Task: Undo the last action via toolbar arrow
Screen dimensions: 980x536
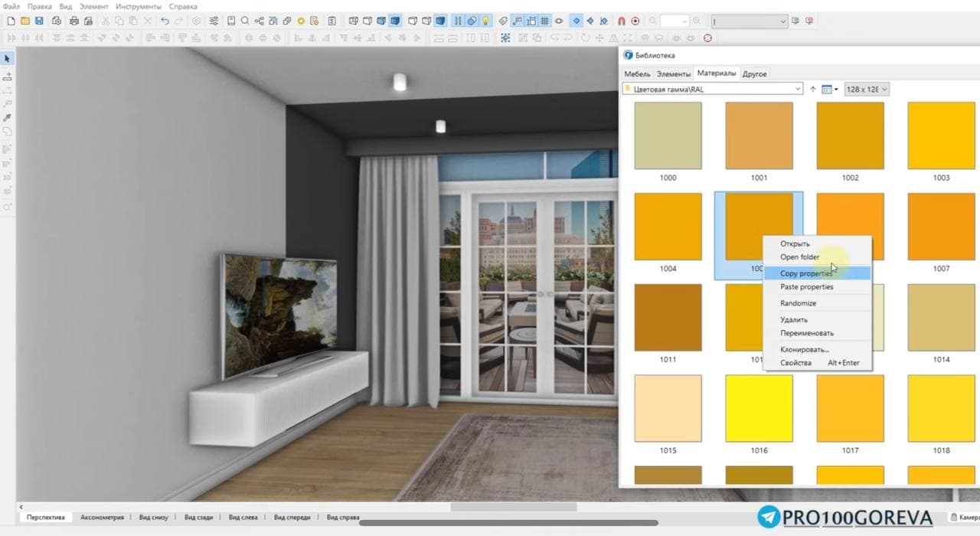Action: 165,21
